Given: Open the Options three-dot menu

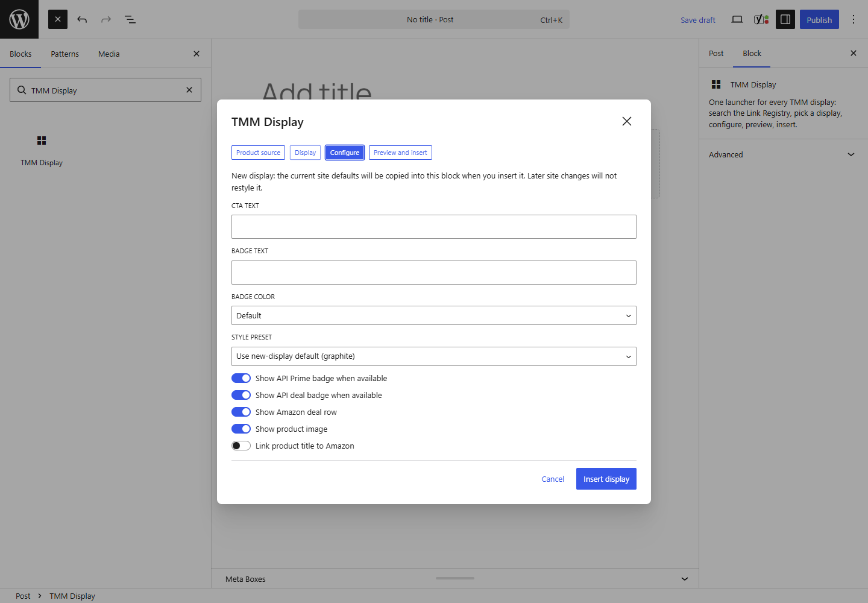Looking at the screenshot, I should [x=853, y=19].
